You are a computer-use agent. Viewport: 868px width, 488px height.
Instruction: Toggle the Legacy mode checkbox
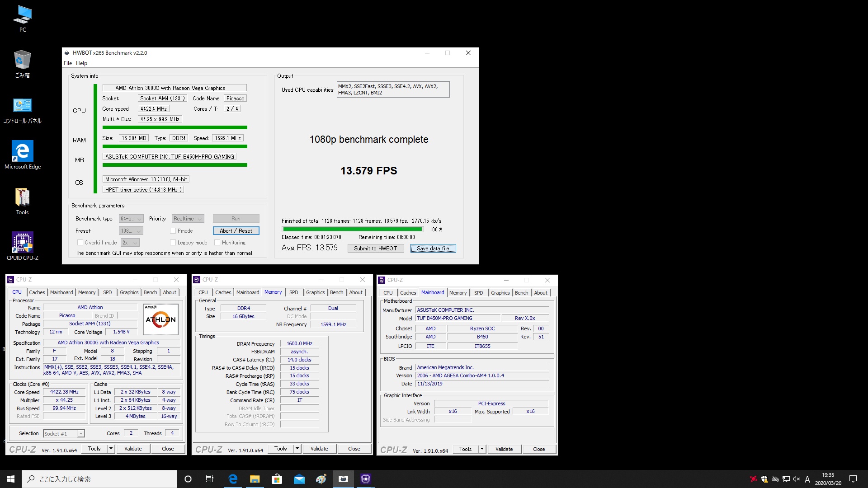click(x=173, y=243)
